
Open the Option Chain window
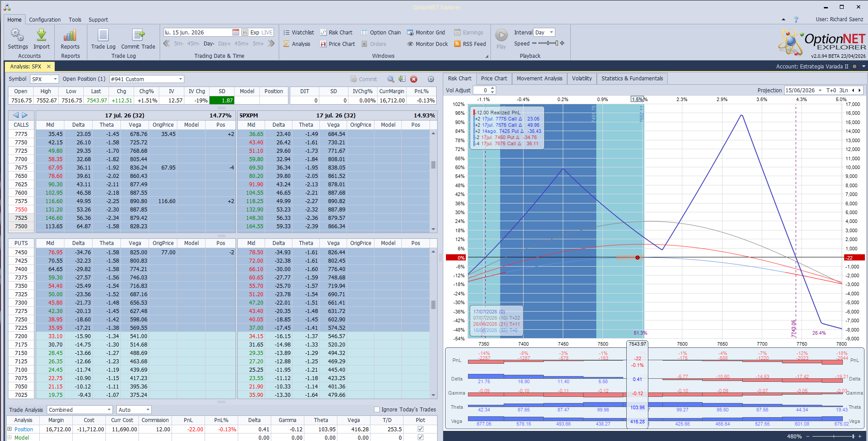click(x=381, y=32)
